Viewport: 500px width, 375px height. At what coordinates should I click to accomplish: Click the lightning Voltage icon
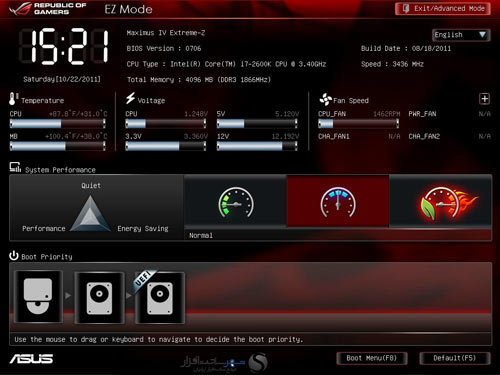tap(130, 98)
